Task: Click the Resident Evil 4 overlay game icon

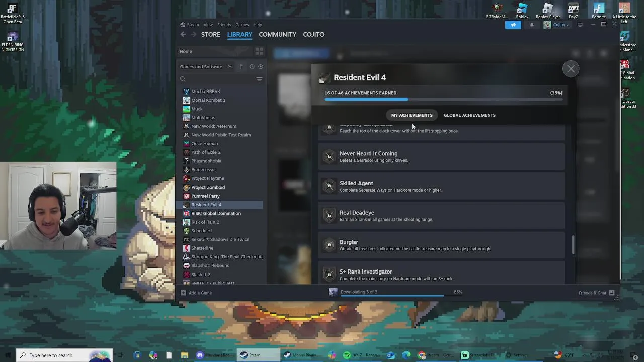Action: [325, 78]
